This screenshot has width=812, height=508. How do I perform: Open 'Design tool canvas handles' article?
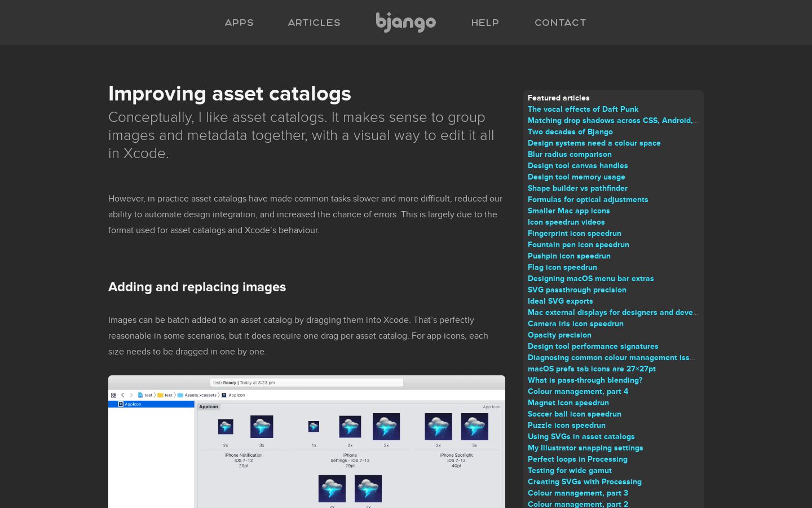[577, 165]
